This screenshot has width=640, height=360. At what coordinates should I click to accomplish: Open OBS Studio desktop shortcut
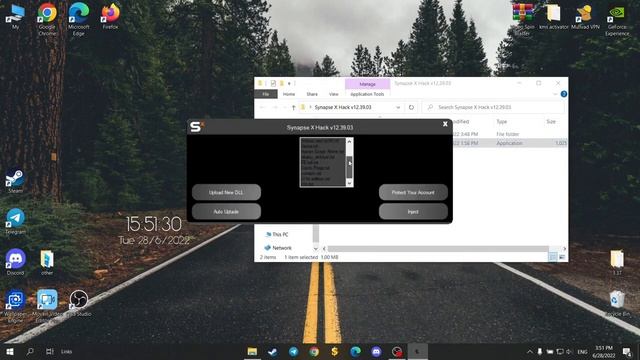[x=79, y=303]
